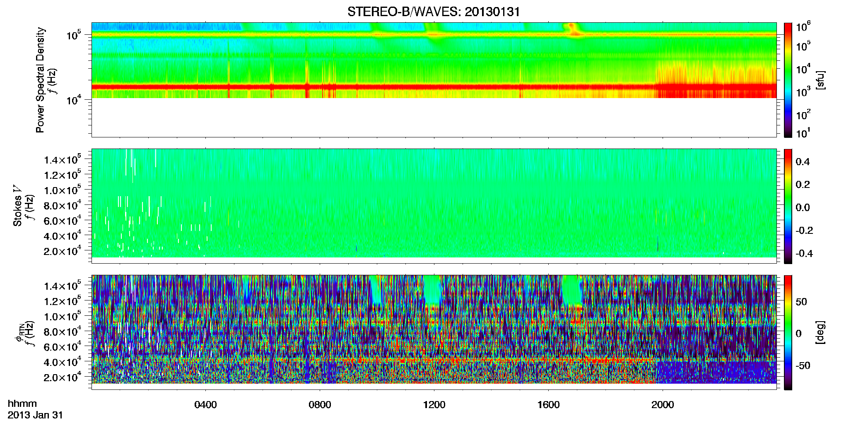Click the hhmm time format label
Viewport: 868px width, 447px height.
point(22,404)
